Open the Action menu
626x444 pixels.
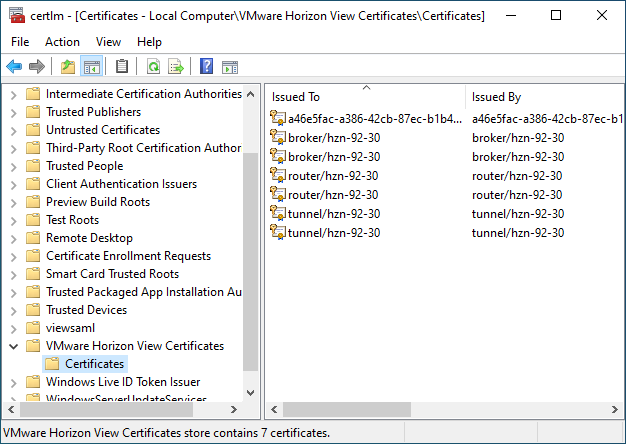(62, 42)
